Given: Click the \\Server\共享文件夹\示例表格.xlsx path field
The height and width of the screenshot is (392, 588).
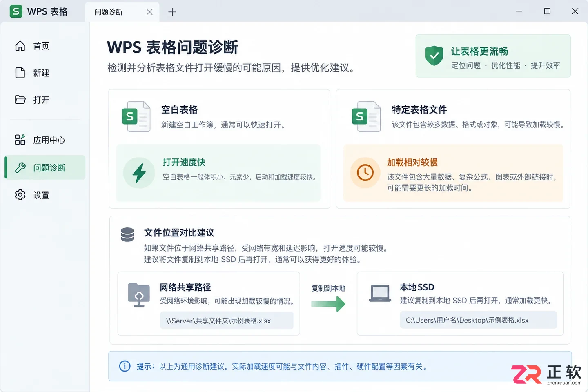Looking at the screenshot, I should click(227, 321).
